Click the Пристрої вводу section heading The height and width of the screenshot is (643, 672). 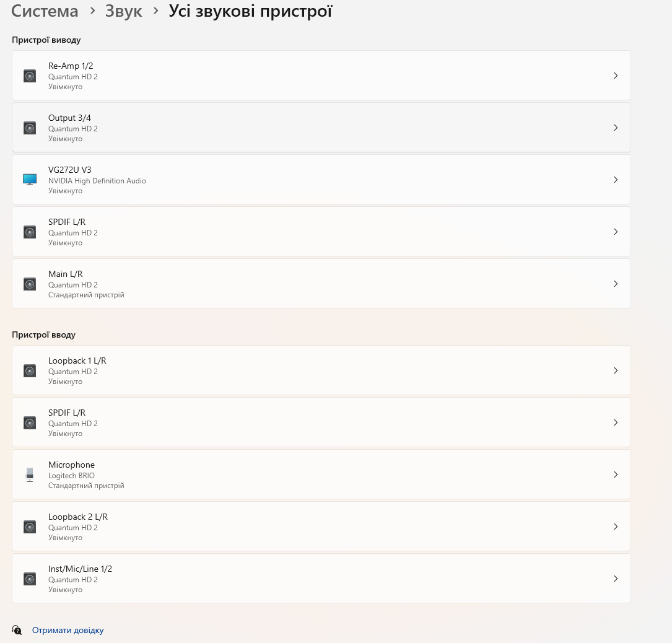[44, 335]
